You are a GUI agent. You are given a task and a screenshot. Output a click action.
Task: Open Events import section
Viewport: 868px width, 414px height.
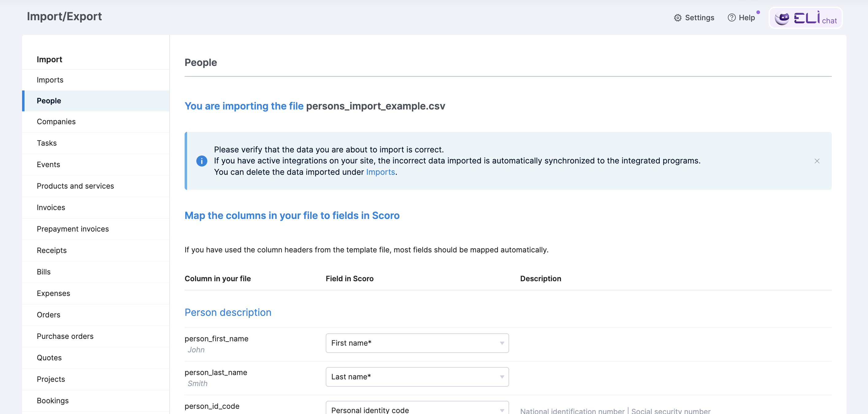tap(96, 165)
